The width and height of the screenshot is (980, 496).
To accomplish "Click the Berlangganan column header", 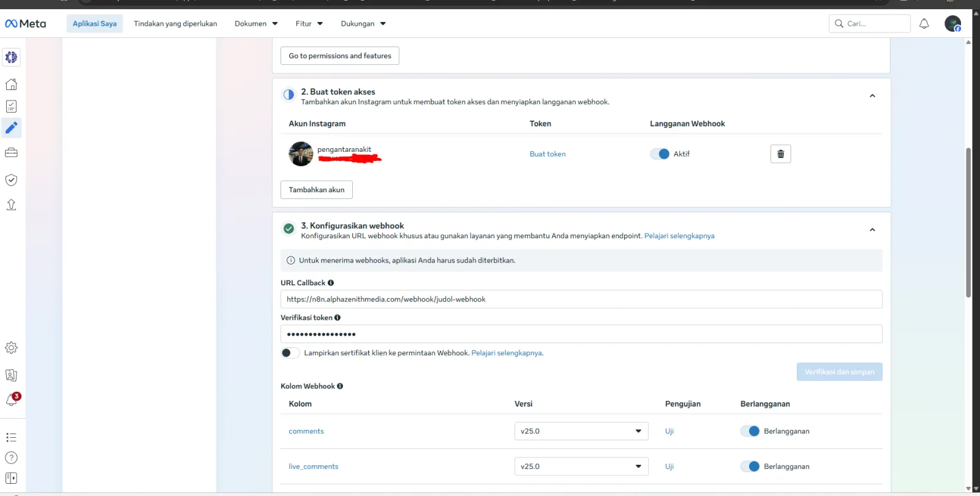I will click(x=765, y=404).
